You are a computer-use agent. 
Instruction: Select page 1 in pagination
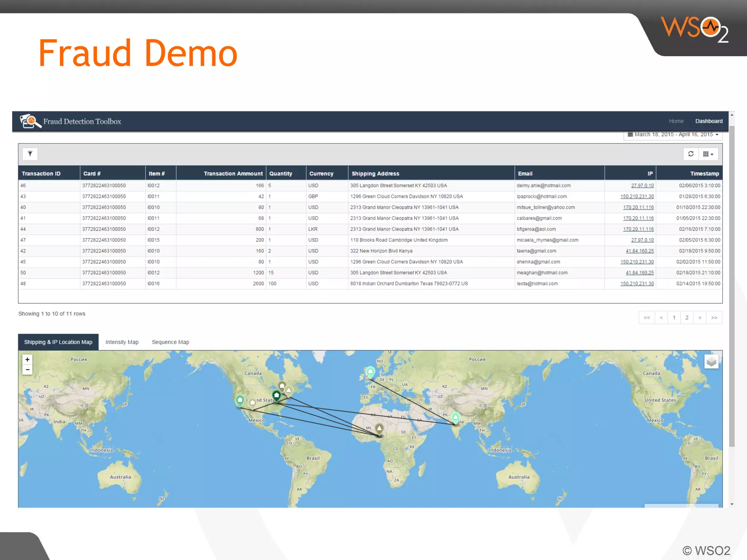[x=674, y=318]
